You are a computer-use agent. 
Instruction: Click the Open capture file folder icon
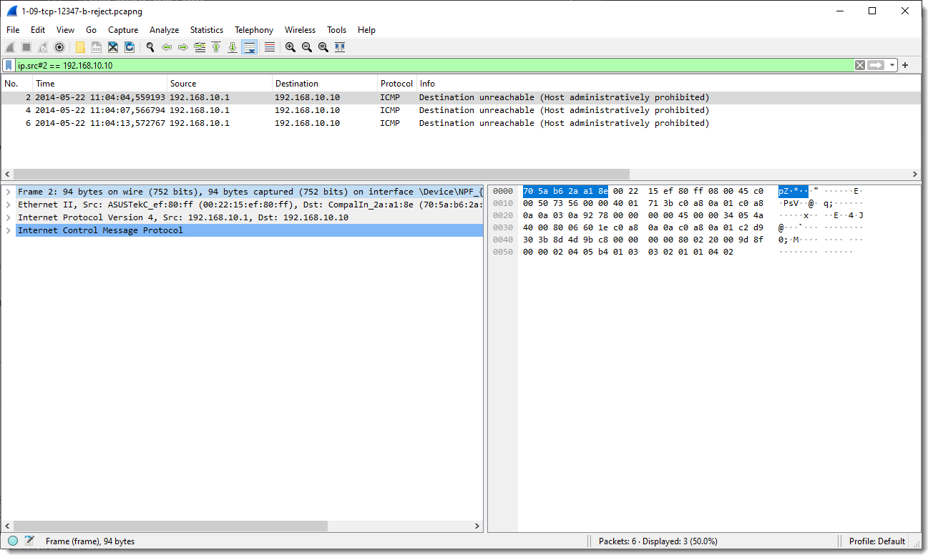point(80,47)
